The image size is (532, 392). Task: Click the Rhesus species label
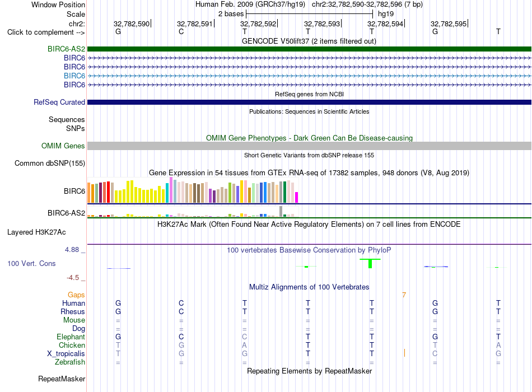click(x=73, y=311)
